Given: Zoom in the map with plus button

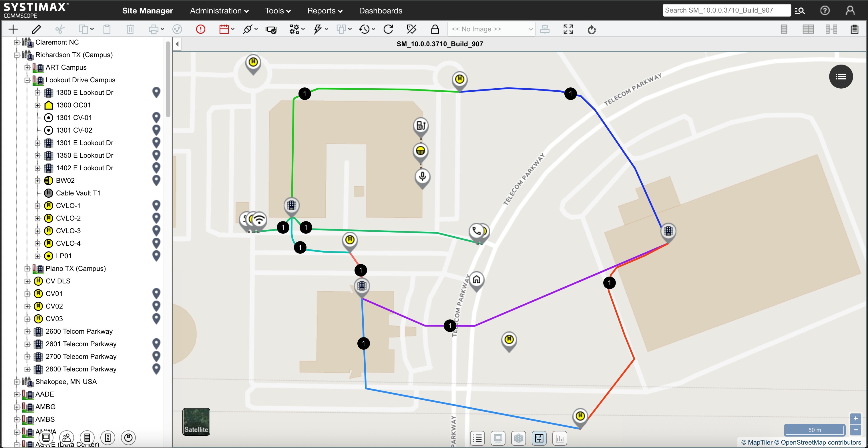Looking at the screenshot, I should click(855, 418).
